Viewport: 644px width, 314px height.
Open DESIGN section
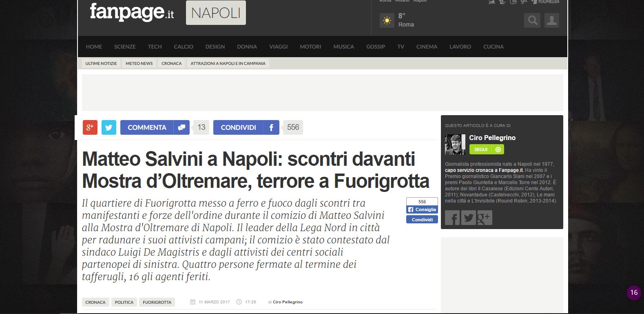pos(215,47)
